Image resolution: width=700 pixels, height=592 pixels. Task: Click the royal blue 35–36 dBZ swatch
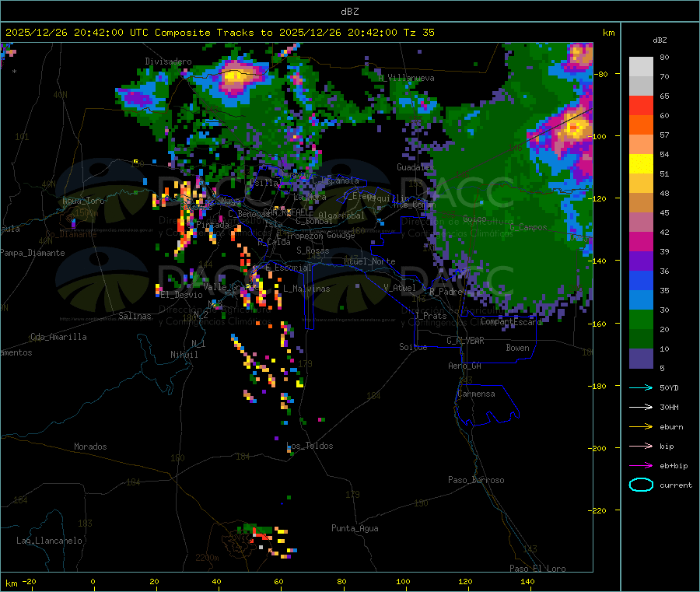click(641, 281)
